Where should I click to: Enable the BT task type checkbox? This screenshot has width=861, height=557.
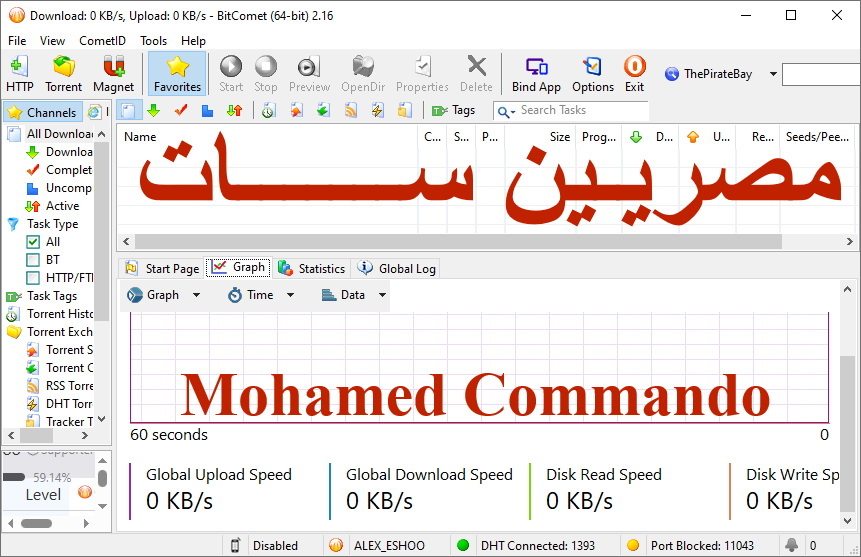point(33,260)
